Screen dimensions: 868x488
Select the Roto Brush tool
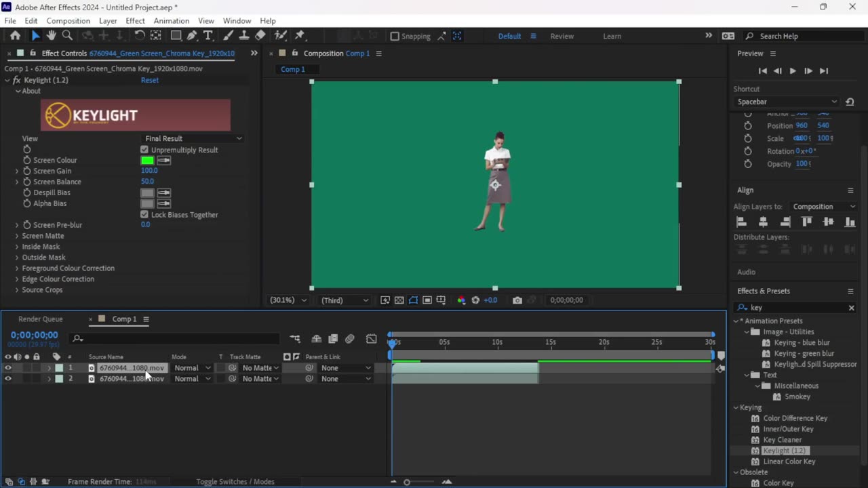click(x=281, y=36)
